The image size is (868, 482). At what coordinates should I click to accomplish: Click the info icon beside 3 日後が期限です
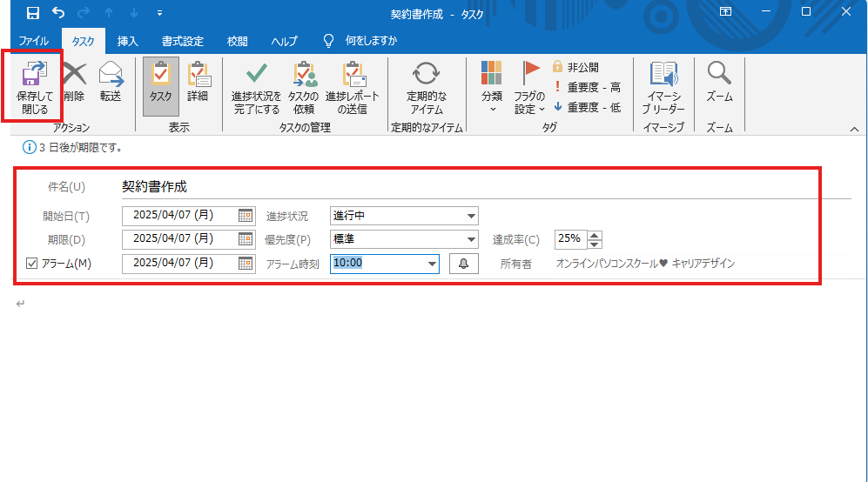coord(29,148)
